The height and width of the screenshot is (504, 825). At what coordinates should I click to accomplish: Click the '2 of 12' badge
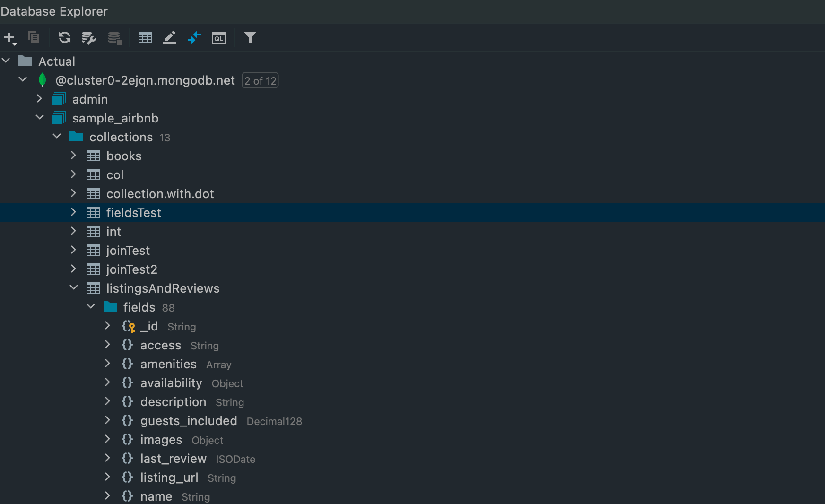tap(260, 80)
